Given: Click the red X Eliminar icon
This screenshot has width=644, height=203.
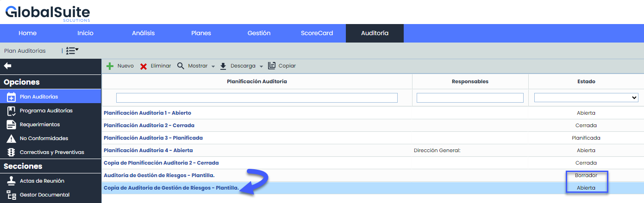Looking at the screenshot, I should click(x=144, y=66).
